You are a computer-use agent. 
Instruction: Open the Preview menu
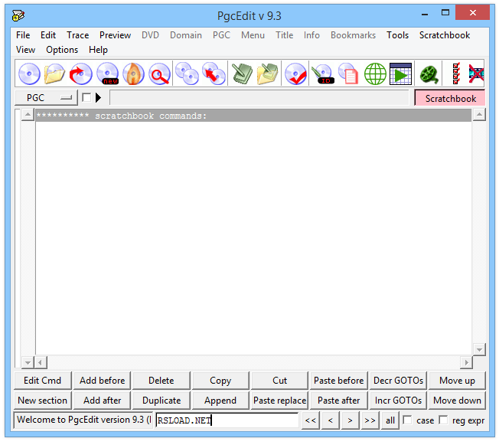pos(115,35)
